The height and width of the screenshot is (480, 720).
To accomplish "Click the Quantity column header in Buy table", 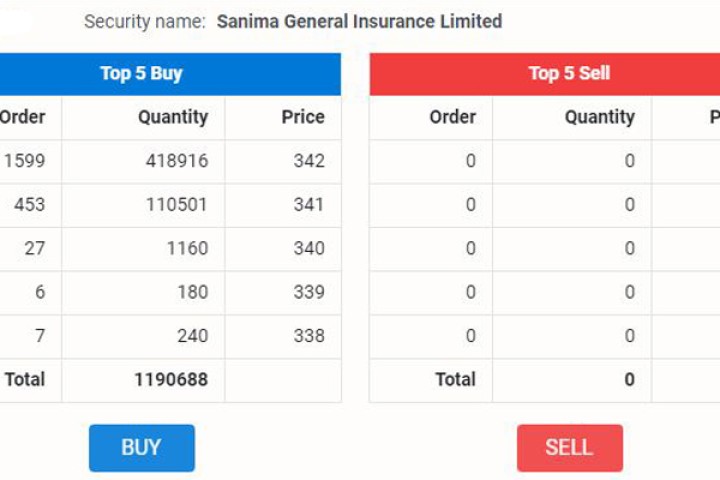I will pos(173,117).
